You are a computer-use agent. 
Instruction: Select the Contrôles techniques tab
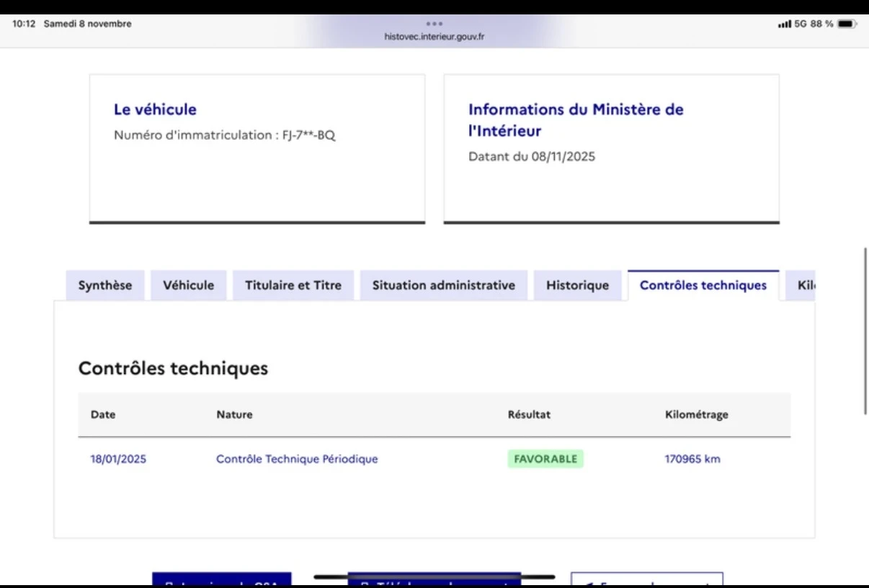pyautogui.click(x=703, y=285)
